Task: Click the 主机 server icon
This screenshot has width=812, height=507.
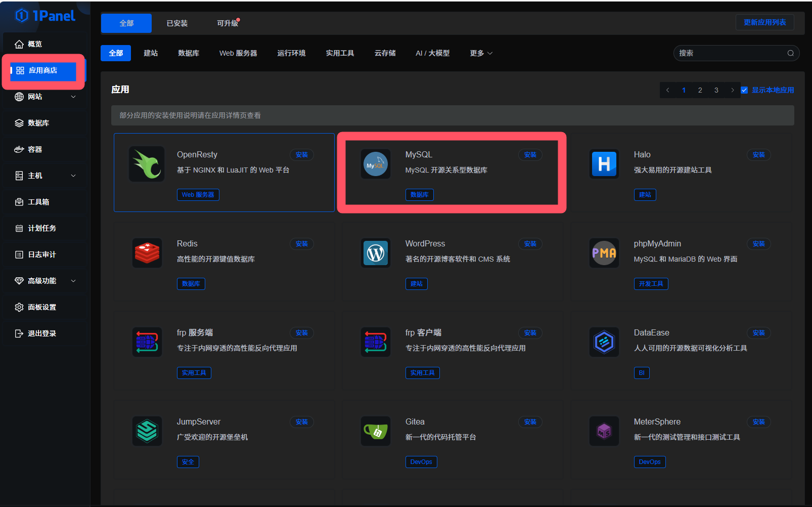Action: tap(19, 176)
